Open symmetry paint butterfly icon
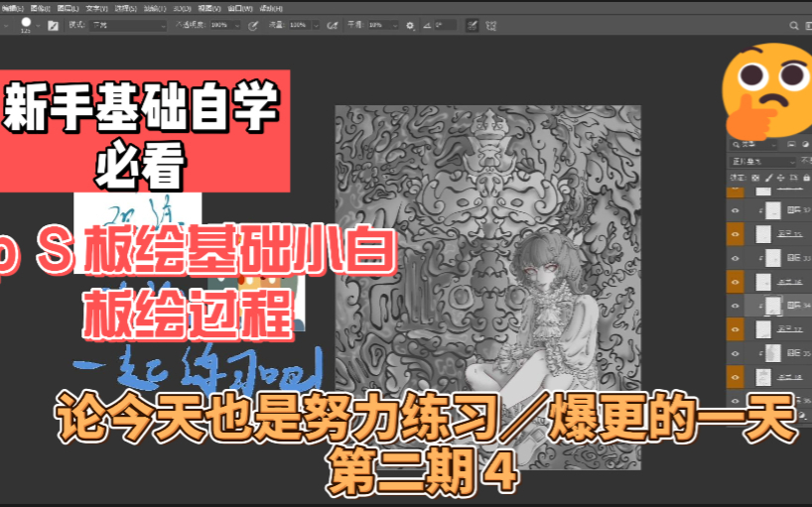The image size is (812, 507). coord(492,23)
